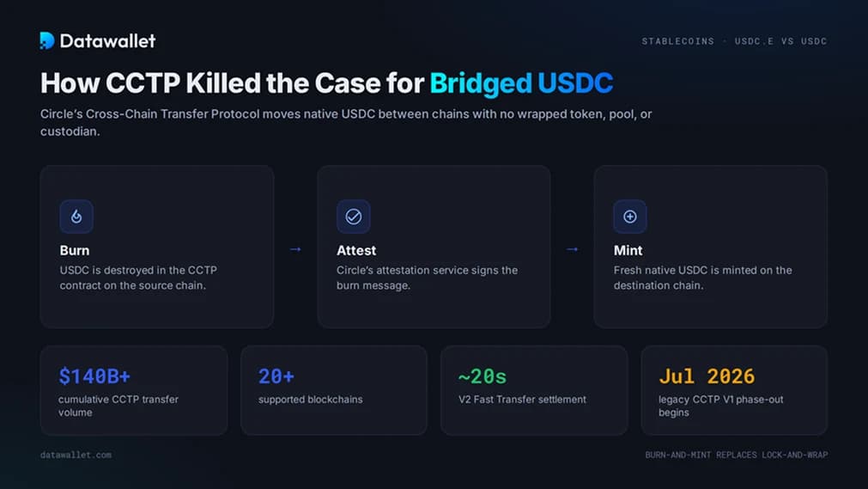Select the 20+ supported blockchains card
Viewport: 868px width, 489px height.
334,390
